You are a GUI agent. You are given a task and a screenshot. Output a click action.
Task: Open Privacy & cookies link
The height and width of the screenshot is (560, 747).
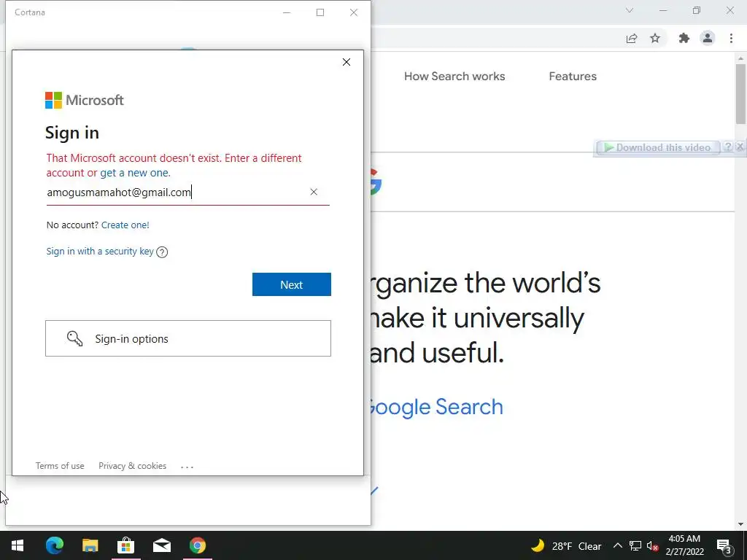133,466
